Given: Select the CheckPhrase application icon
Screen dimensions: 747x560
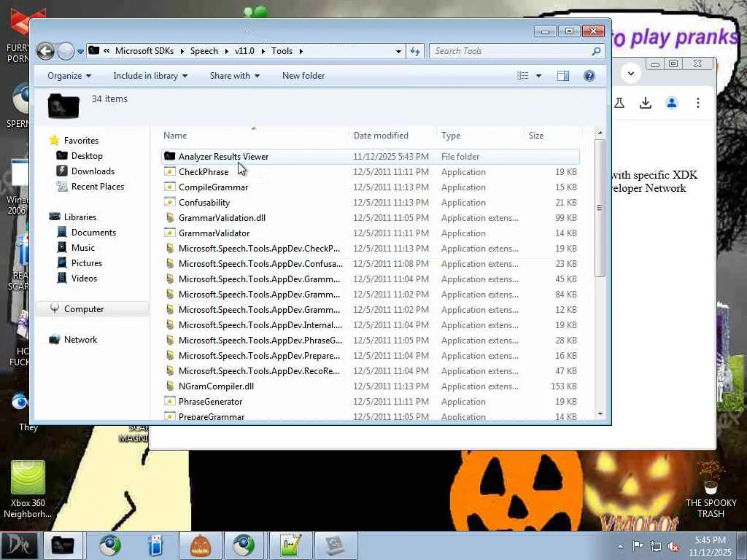Looking at the screenshot, I should click(x=169, y=171).
